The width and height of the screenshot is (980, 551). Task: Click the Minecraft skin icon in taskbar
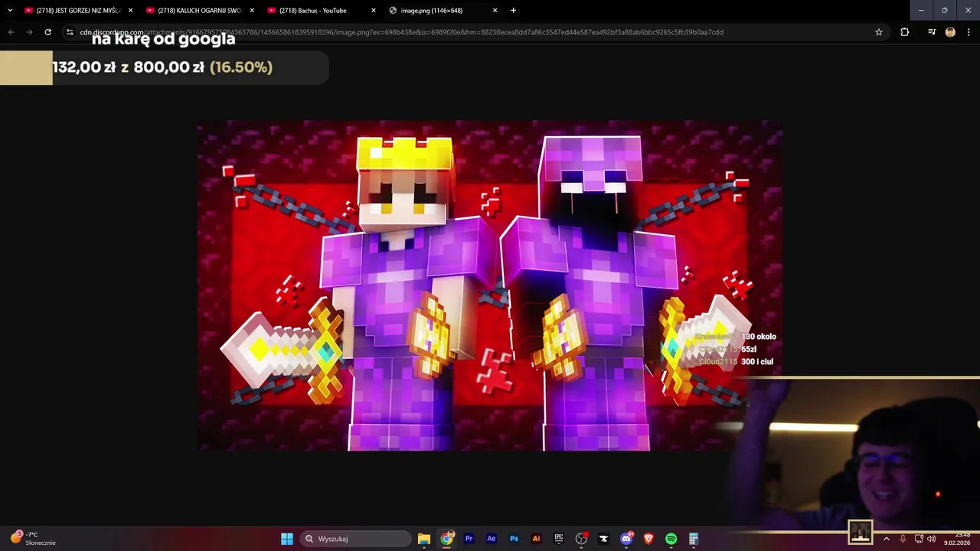861,532
